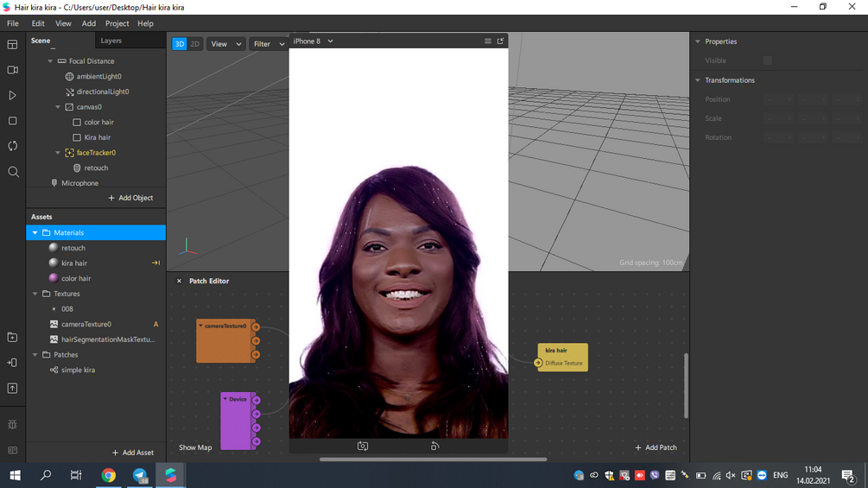
Task: Click the Stop square icon in left toolbar
Action: point(12,121)
